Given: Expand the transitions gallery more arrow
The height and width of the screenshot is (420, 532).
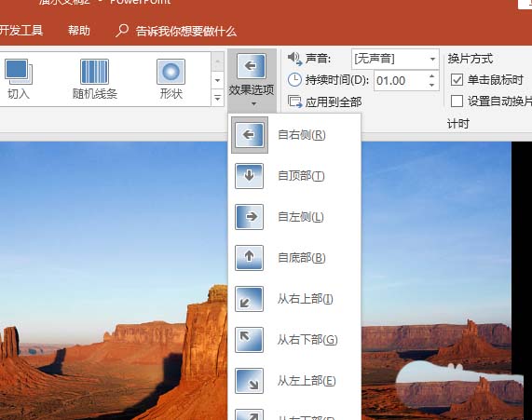Looking at the screenshot, I should 217,99.
